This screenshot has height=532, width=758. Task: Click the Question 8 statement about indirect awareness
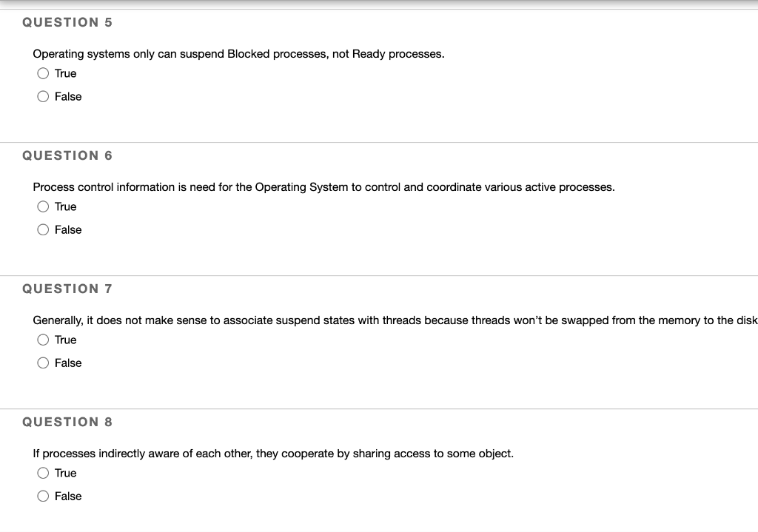tap(273, 453)
